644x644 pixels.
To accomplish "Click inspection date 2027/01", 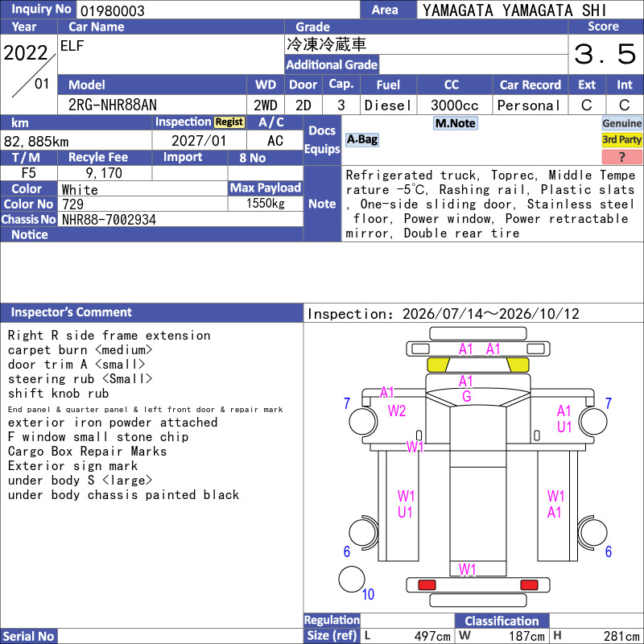I will [x=199, y=141].
